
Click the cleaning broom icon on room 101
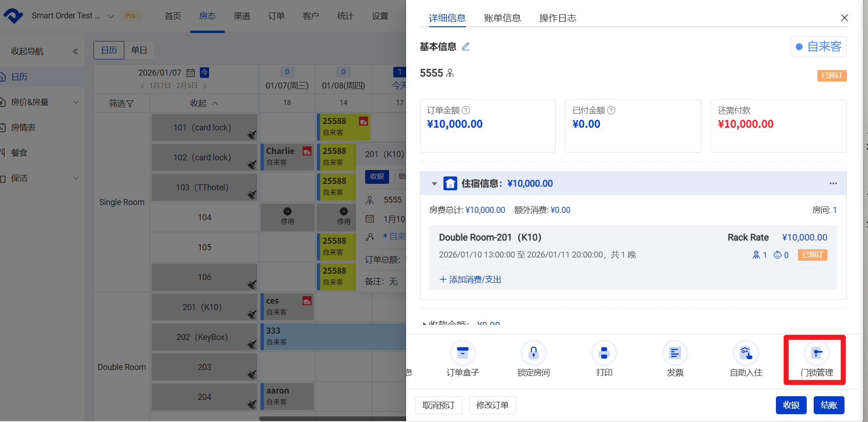[252, 135]
